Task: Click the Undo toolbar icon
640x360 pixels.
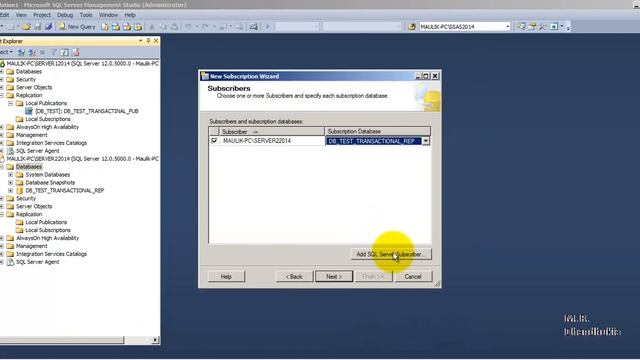Action: [188, 27]
